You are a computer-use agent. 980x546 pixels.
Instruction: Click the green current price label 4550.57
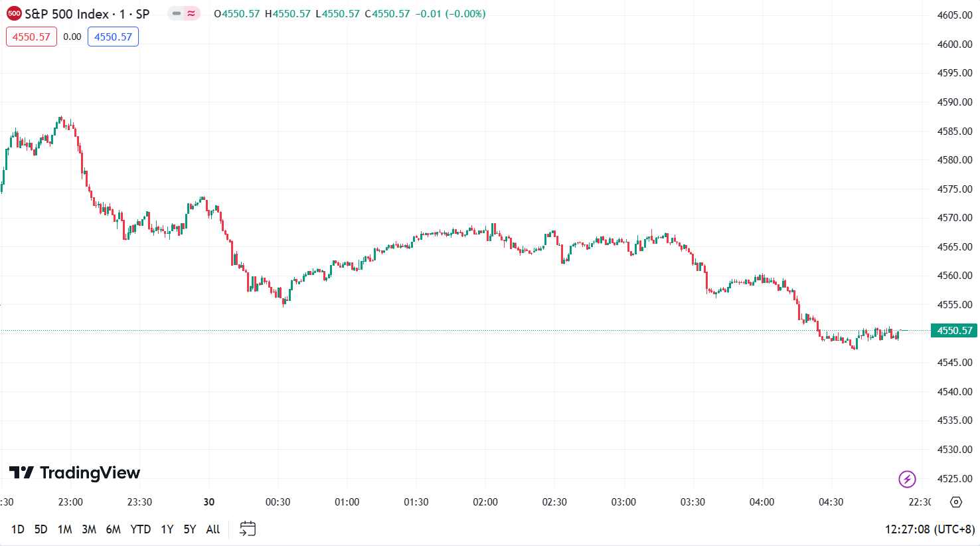[x=954, y=330]
